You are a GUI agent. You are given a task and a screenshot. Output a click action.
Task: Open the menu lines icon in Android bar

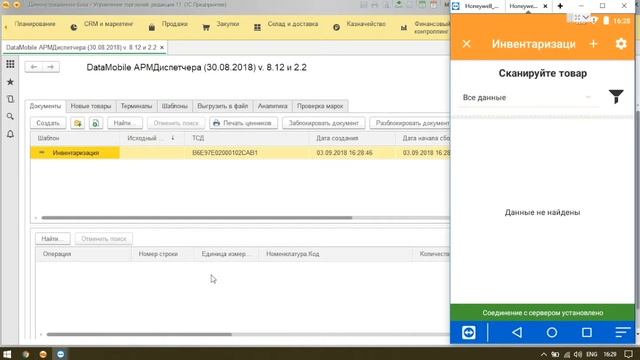tap(622, 333)
